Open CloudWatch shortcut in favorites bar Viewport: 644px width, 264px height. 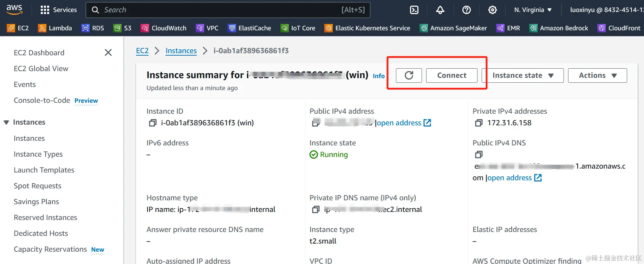point(163,28)
